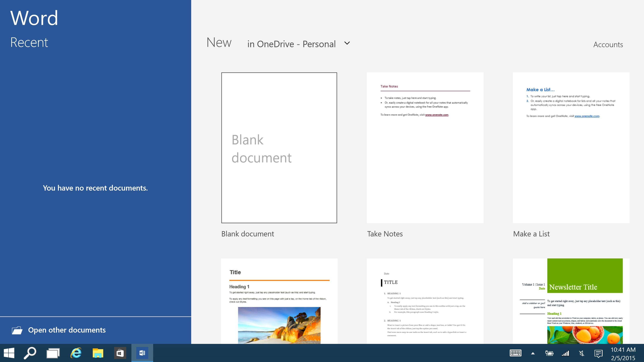
Task: Click the Word icon in the taskbar
Action: (x=142, y=353)
